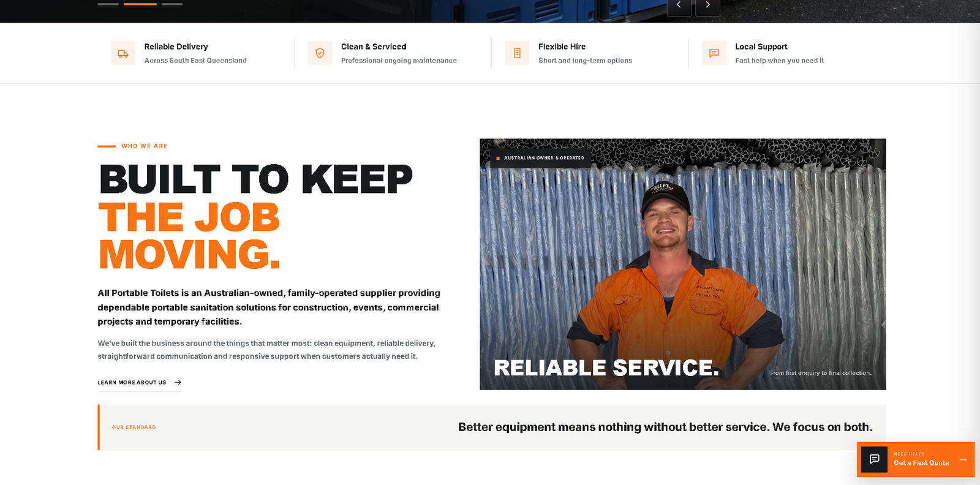The height and width of the screenshot is (485, 980).
Task: Click the Reliable Delivery heading
Action: [x=176, y=47]
